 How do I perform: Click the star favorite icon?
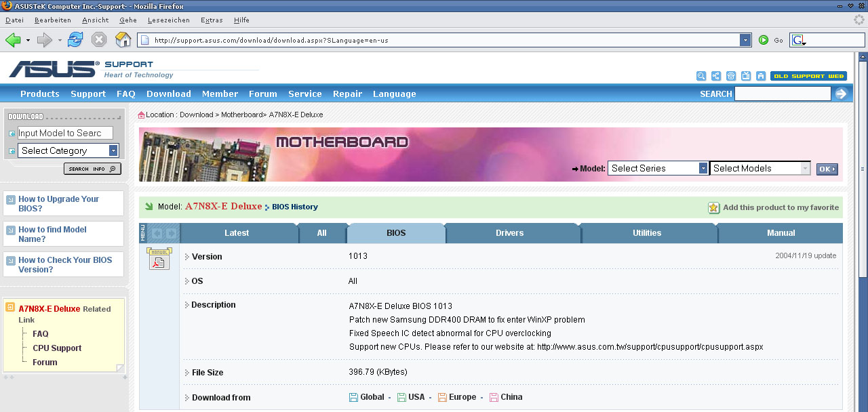click(713, 207)
